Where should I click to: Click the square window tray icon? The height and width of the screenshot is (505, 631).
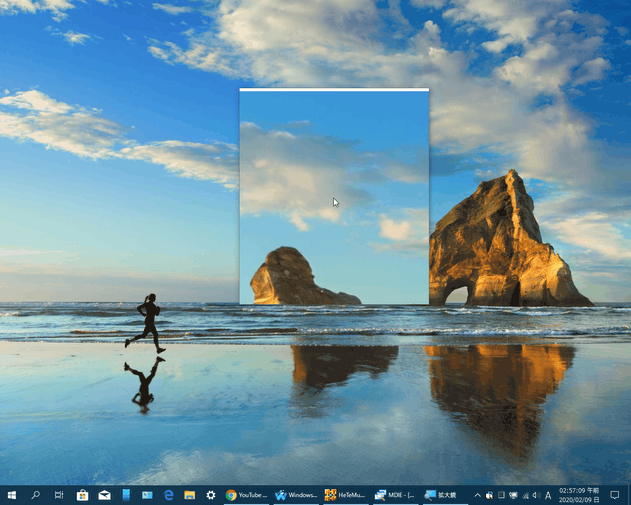coord(501,495)
